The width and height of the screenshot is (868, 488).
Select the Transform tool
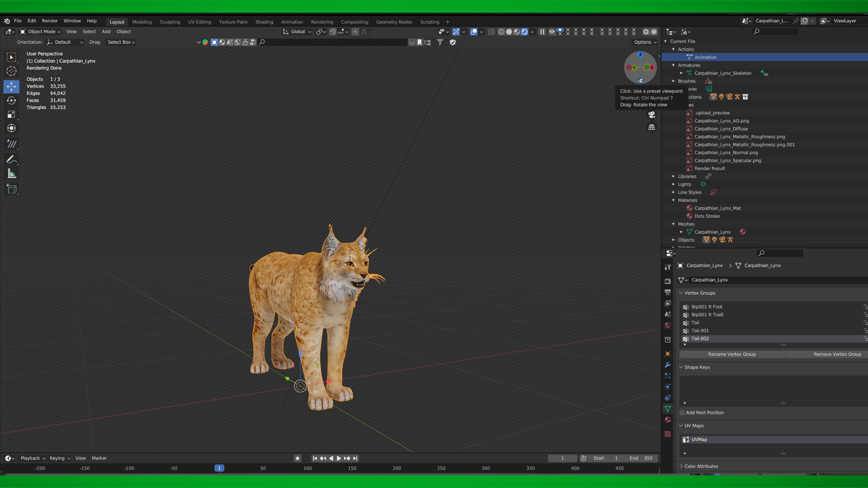11,128
